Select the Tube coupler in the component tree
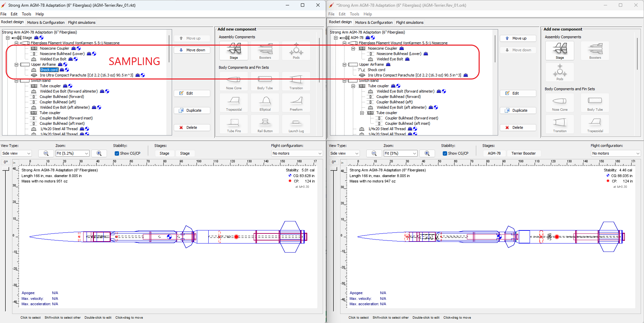The width and height of the screenshot is (644, 323). 50,86
